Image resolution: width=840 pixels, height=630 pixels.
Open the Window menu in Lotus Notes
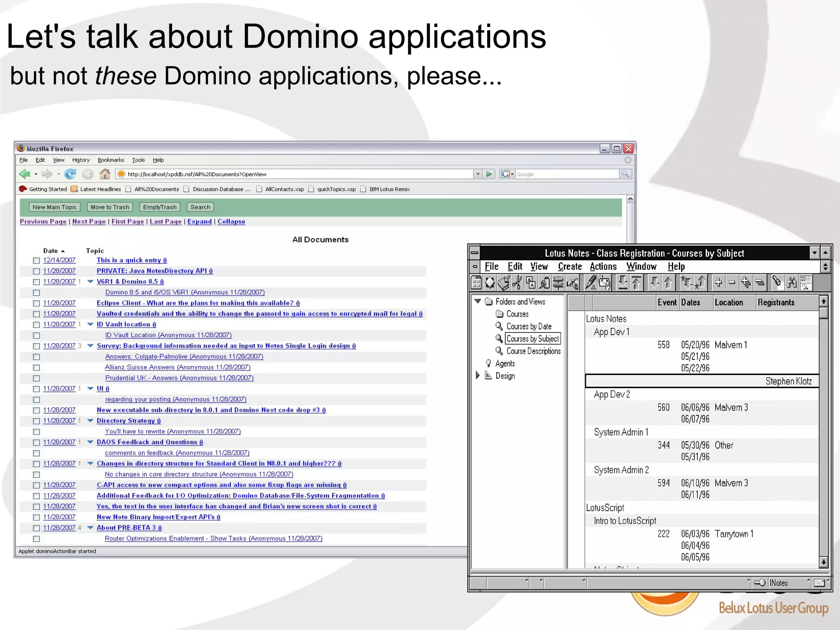(641, 266)
